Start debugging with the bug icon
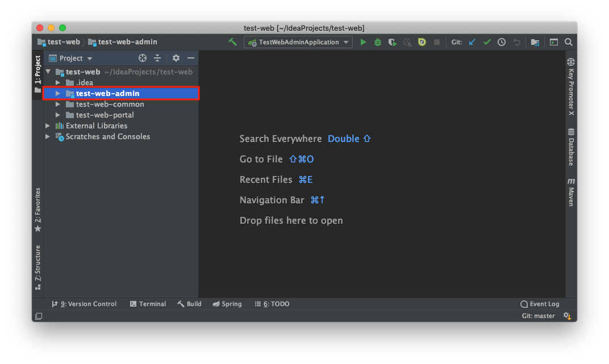Viewport: 609px width, 364px height. pyautogui.click(x=378, y=42)
